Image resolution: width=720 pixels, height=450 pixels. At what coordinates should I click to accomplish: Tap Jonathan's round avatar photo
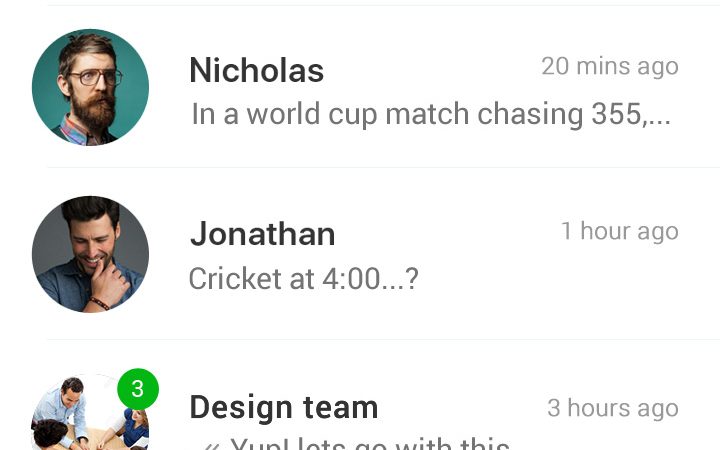click(90, 254)
